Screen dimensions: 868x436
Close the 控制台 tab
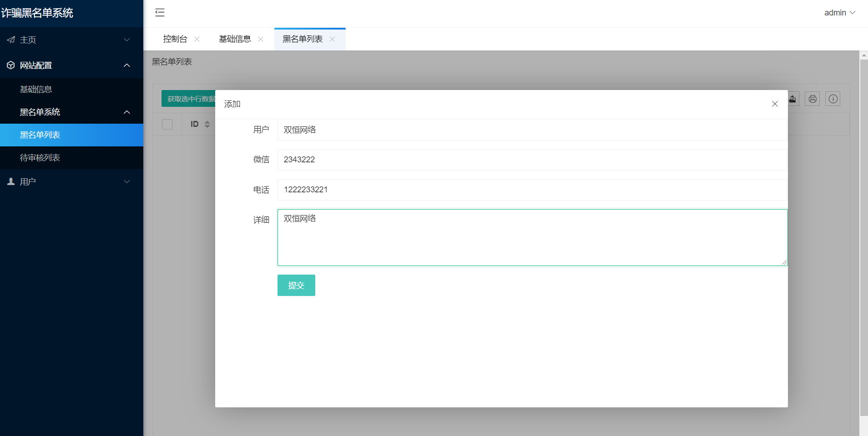[x=197, y=39]
